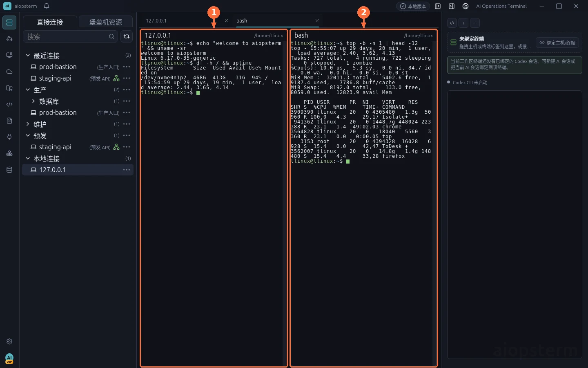
Task: Collapse the 预发 group
Action: click(x=28, y=135)
